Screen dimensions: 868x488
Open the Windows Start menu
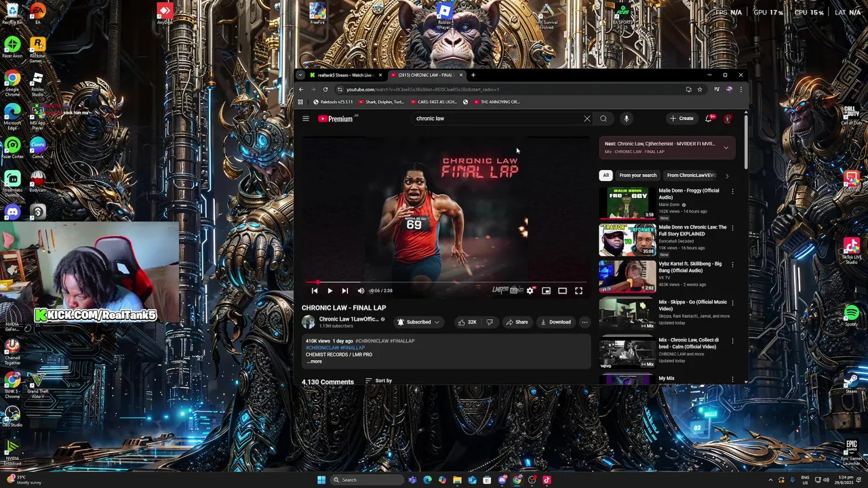pyautogui.click(x=321, y=480)
